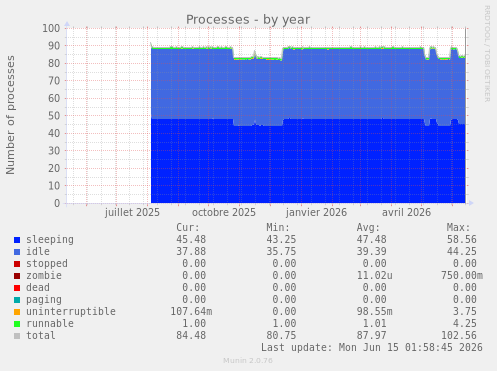The height and width of the screenshot is (371, 497).
Task: Click runnable max value 4.25
Action: point(465,323)
